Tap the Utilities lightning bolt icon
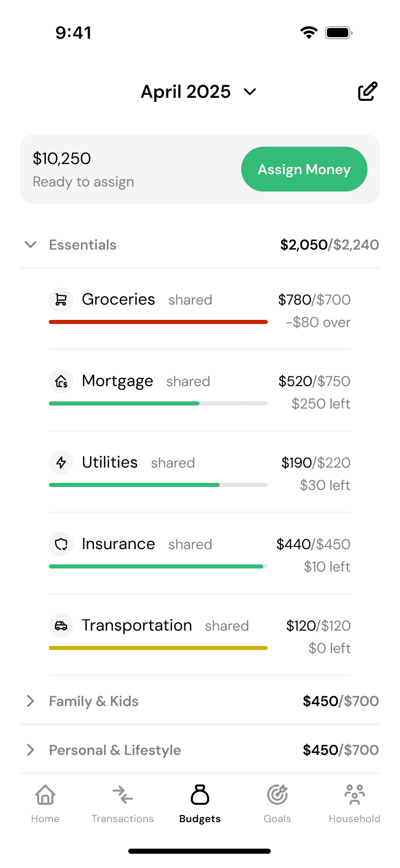Image resolution: width=400 pixels, height=868 pixels. (61, 463)
